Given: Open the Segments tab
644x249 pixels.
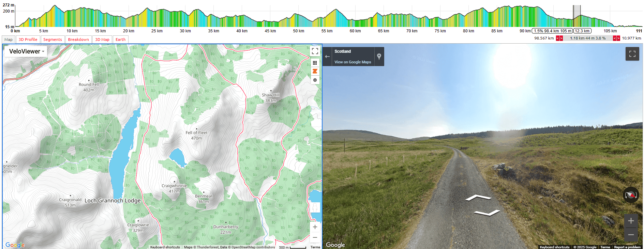Looking at the screenshot, I should pyautogui.click(x=53, y=40).
